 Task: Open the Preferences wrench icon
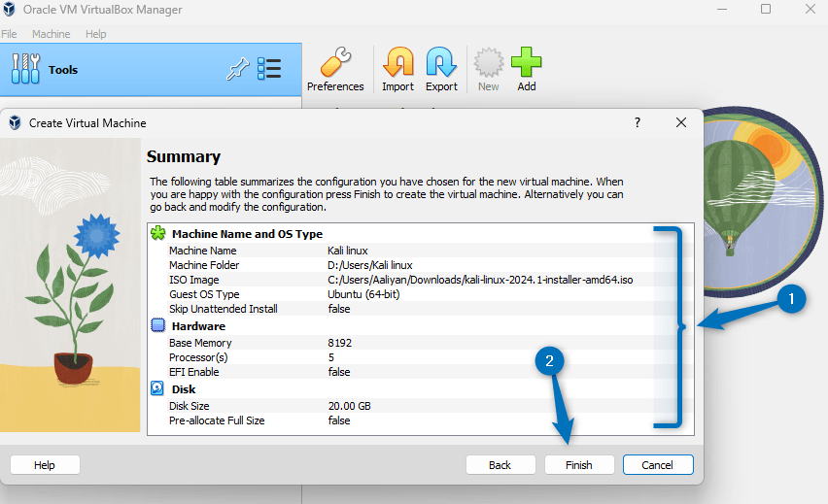click(x=335, y=62)
